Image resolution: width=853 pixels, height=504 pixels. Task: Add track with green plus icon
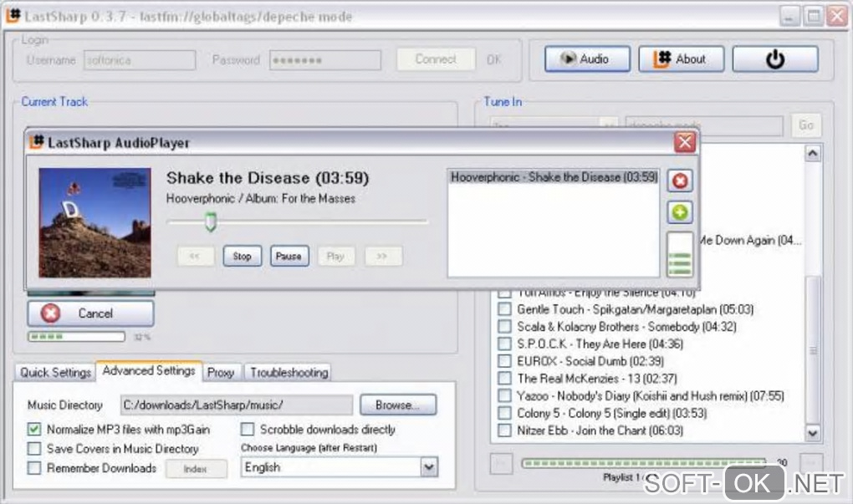click(x=680, y=212)
